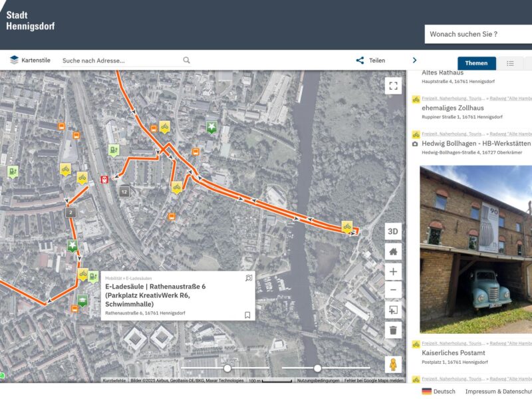Click the address search magnifier icon
Viewport: 532px width, 399px height.
point(186,60)
